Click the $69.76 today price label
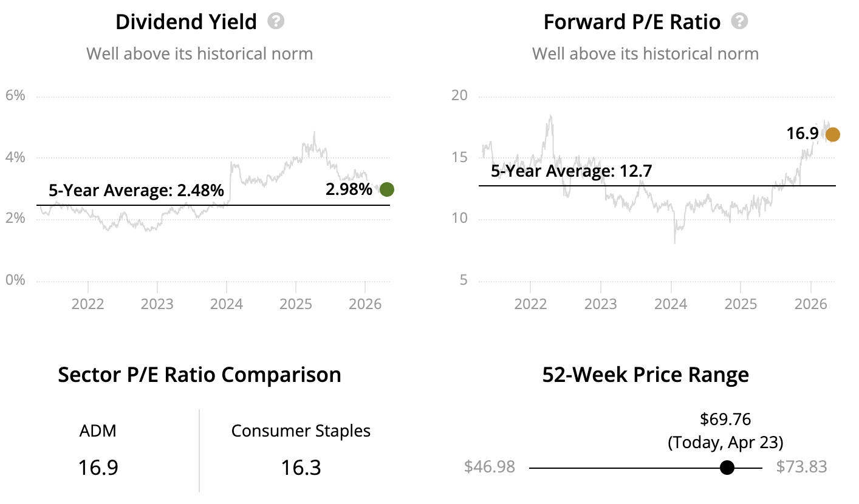 point(725,419)
